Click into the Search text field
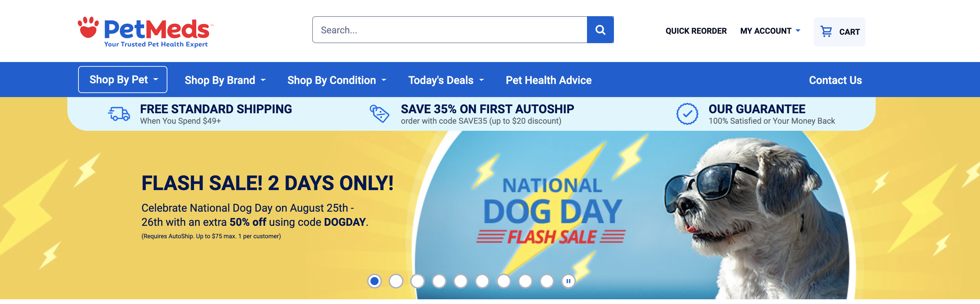 tap(449, 30)
